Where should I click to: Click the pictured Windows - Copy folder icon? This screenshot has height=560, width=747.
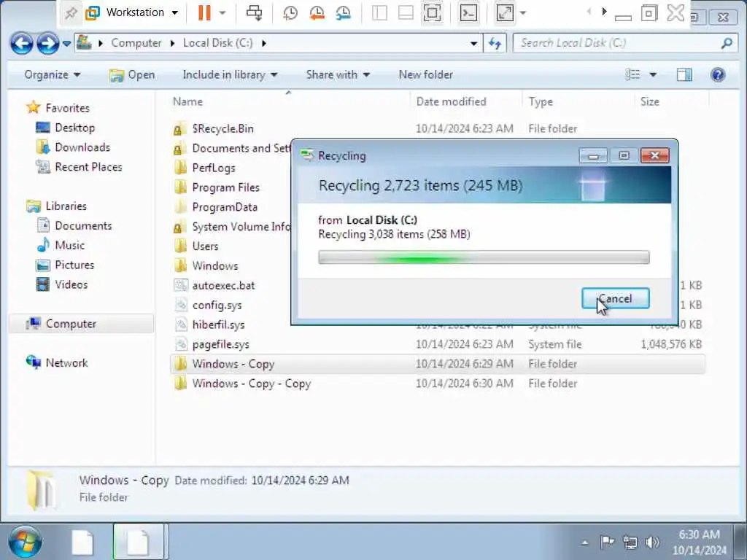(42, 489)
